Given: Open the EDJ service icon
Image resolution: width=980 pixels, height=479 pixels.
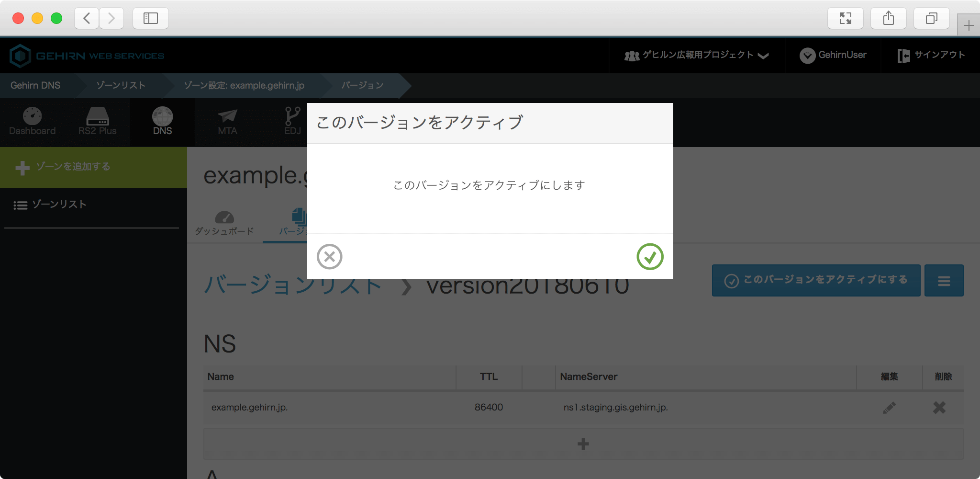Looking at the screenshot, I should tap(292, 122).
